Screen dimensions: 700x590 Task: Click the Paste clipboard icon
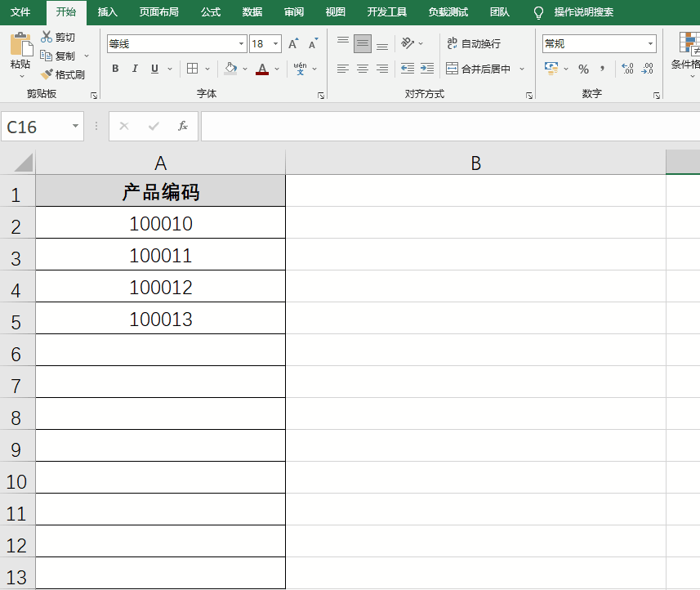pos(20,45)
